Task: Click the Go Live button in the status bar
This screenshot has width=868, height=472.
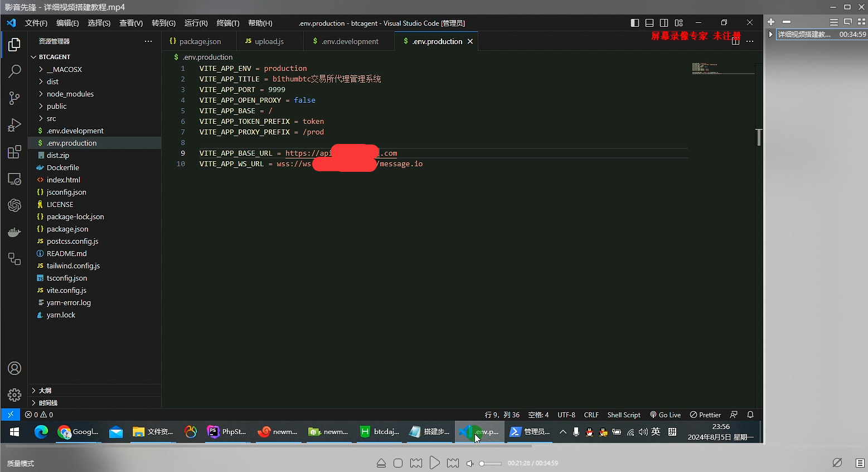Action: [x=665, y=415]
